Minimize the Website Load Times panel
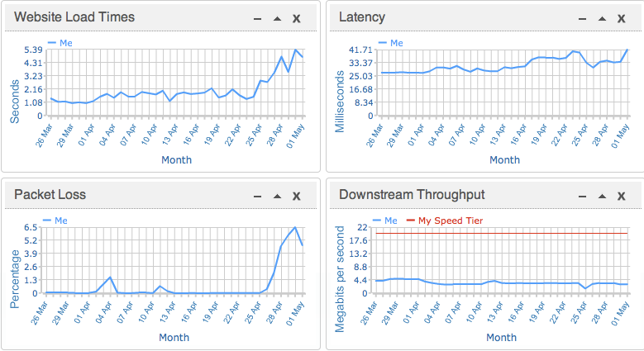The image size is (644, 351). 258,18
